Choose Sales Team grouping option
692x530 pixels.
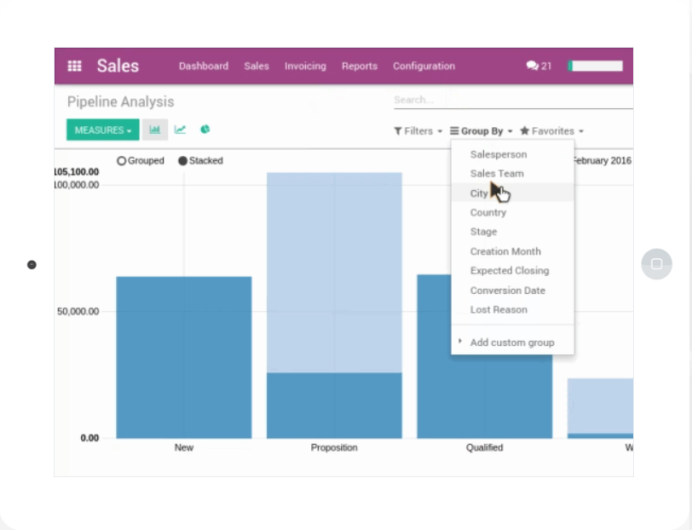(496, 174)
